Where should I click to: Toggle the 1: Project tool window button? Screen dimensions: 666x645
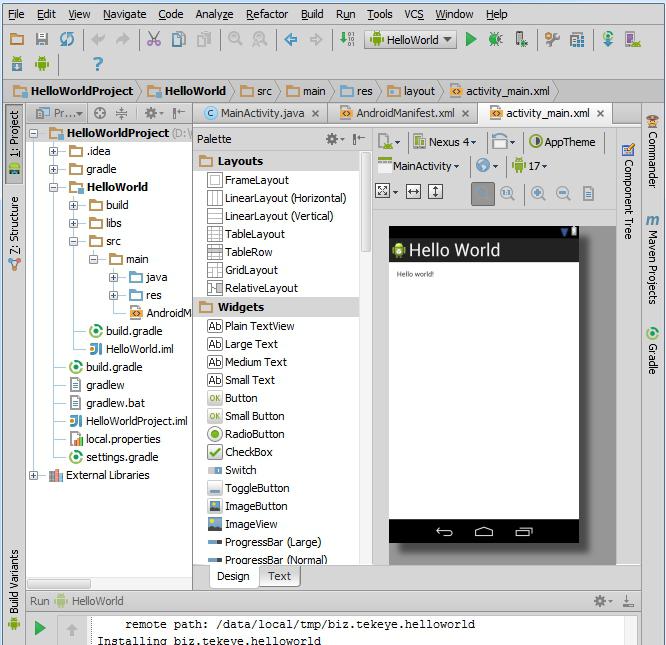(14, 144)
